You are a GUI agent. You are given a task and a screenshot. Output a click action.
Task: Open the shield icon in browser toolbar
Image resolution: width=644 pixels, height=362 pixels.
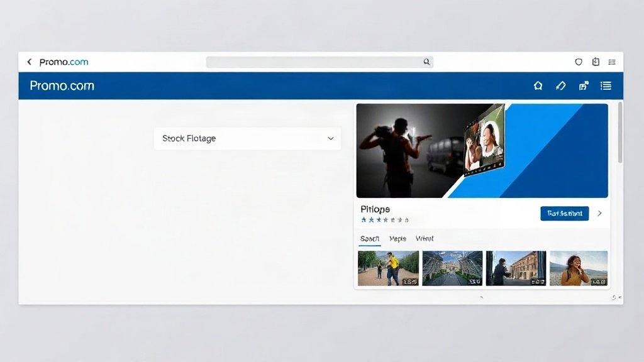click(579, 62)
